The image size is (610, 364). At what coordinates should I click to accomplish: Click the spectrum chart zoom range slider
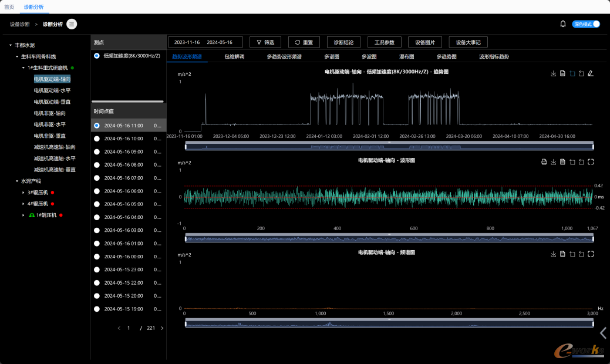[389, 323]
